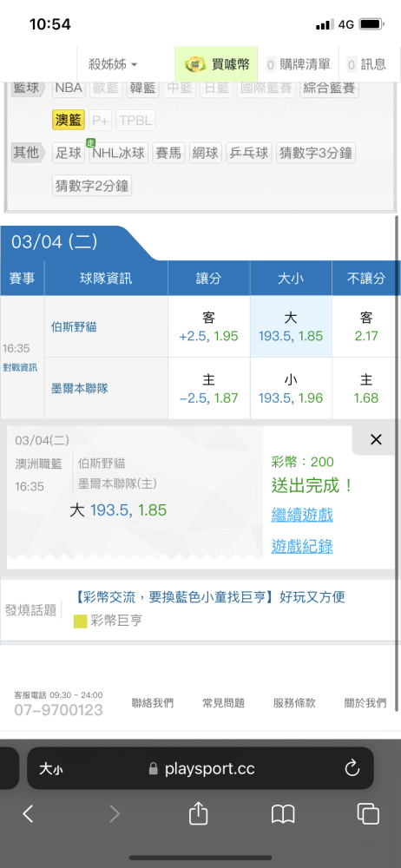Viewport: 401px width, 868px height.
Task: Pick 大 193.5, 1.85 over cell
Action: pyautogui.click(x=291, y=326)
